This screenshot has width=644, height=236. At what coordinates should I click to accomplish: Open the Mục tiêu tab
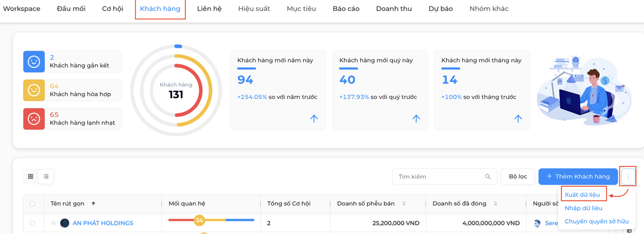pyautogui.click(x=301, y=9)
